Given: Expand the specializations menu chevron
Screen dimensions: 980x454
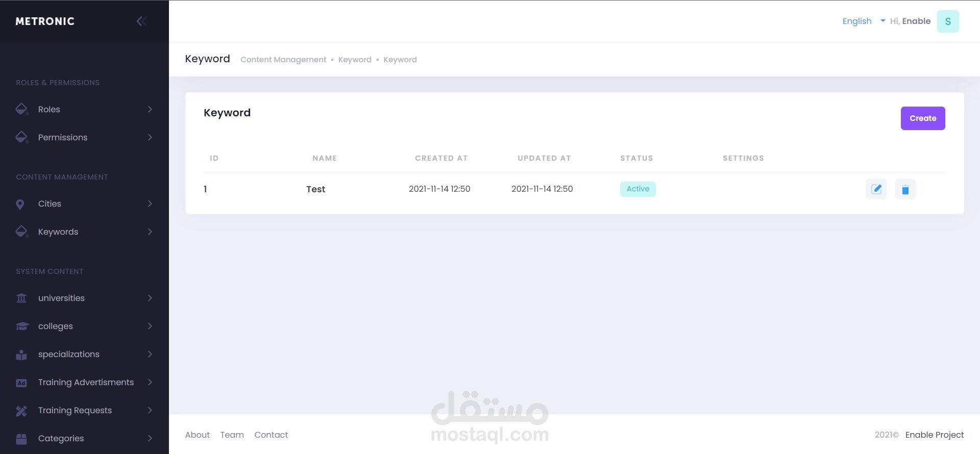Looking at the screenshot, I should 150,354.
